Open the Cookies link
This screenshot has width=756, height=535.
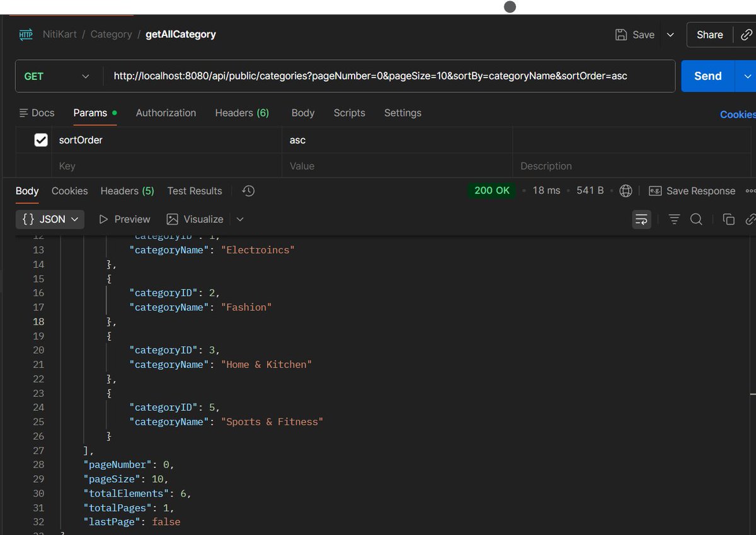click(738, 114)
